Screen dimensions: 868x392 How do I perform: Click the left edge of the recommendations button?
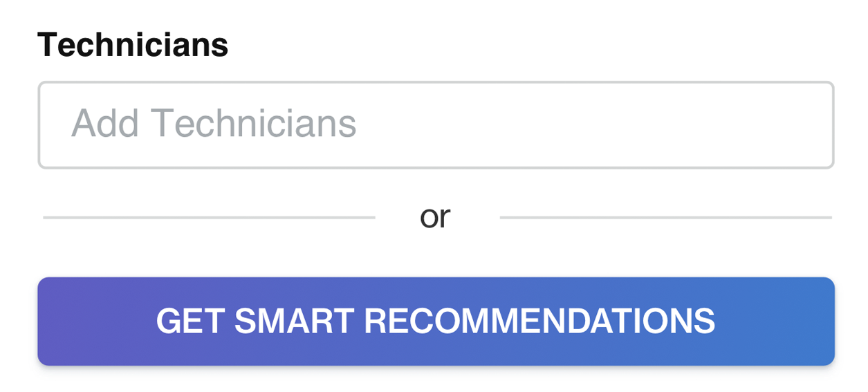(x=52, y=321)
